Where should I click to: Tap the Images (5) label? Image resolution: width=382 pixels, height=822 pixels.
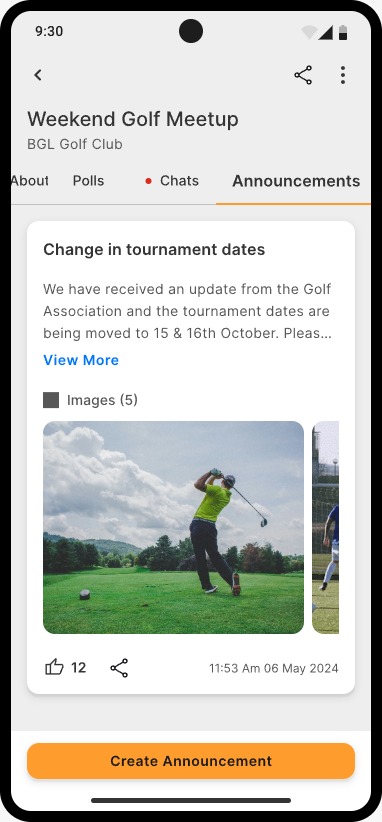[x=102, y=400]
